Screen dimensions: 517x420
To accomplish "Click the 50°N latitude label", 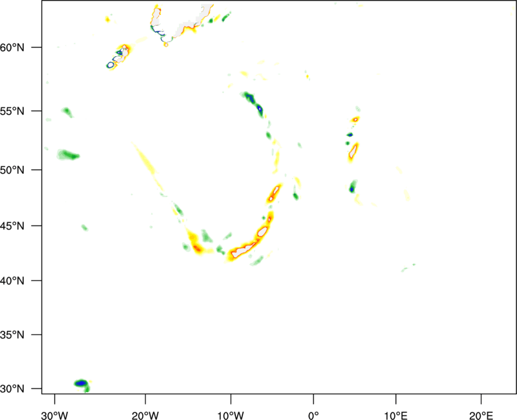I will [12, 170].
